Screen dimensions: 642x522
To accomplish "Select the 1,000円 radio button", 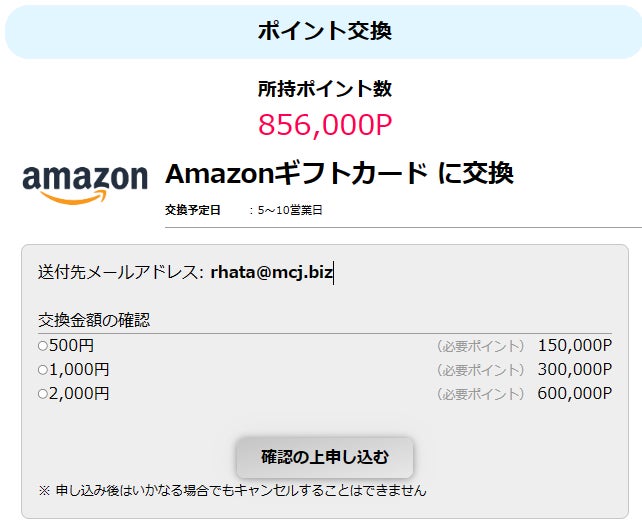I will pos(43,370).
